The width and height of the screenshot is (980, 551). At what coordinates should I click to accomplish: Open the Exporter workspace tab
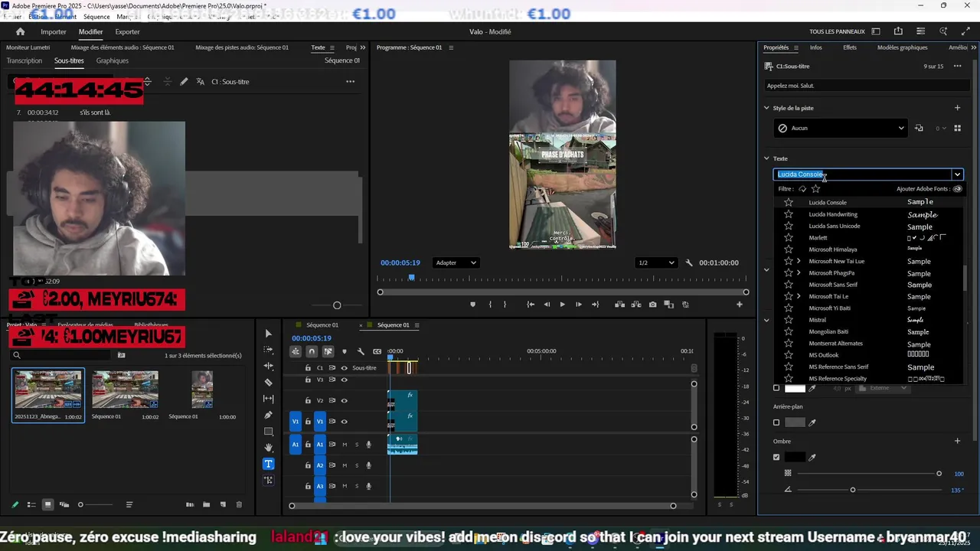[x=127, y=31]
